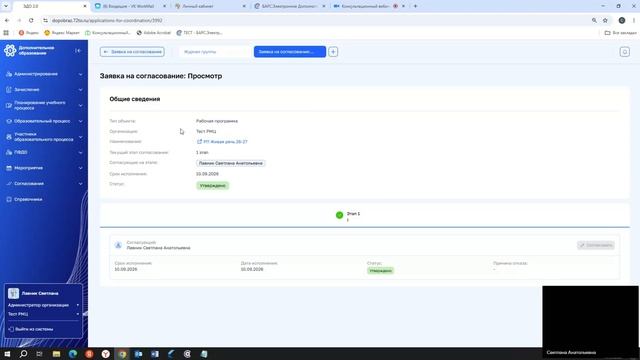Open the РП Живая речь 26-27 link

[225, 142]
